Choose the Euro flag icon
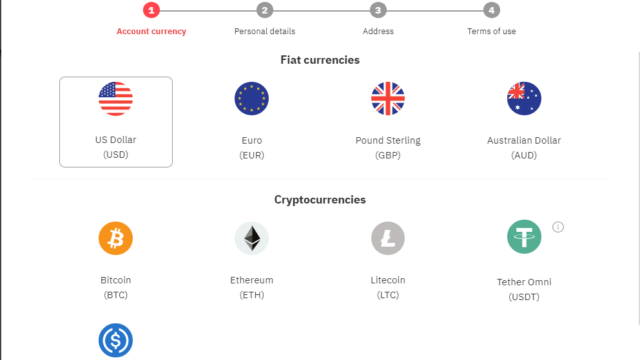 (251, 98)
